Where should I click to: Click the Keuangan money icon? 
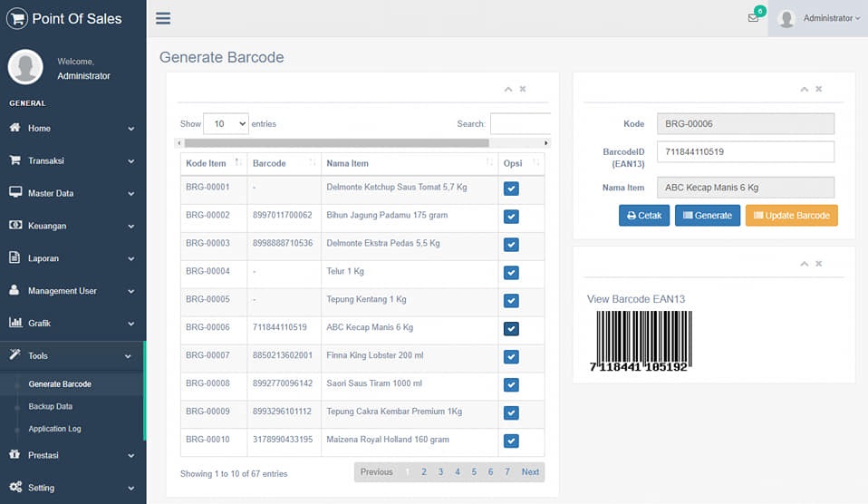(15, 225)
